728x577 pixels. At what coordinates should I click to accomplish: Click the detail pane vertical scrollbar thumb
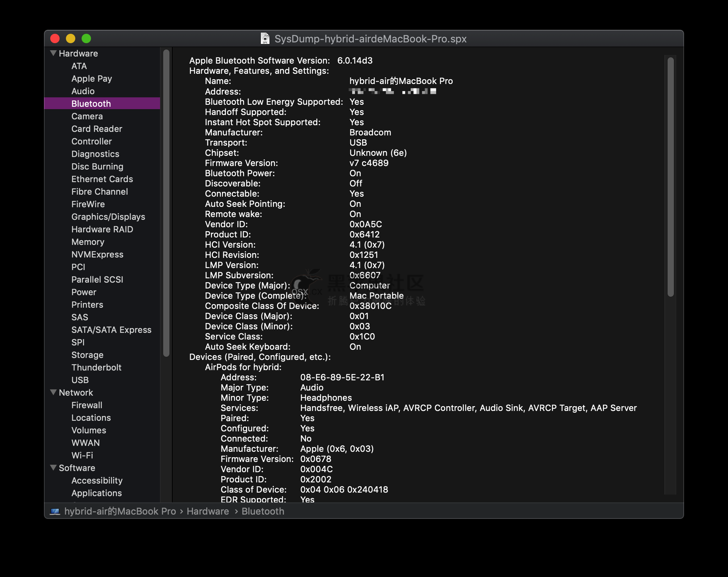[671, 177]
